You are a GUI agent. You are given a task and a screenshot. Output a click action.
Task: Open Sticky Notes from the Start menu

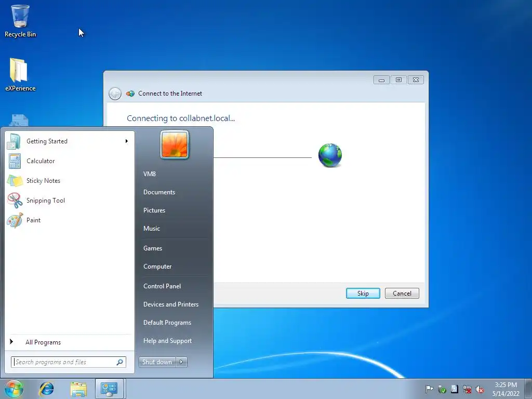70,180
